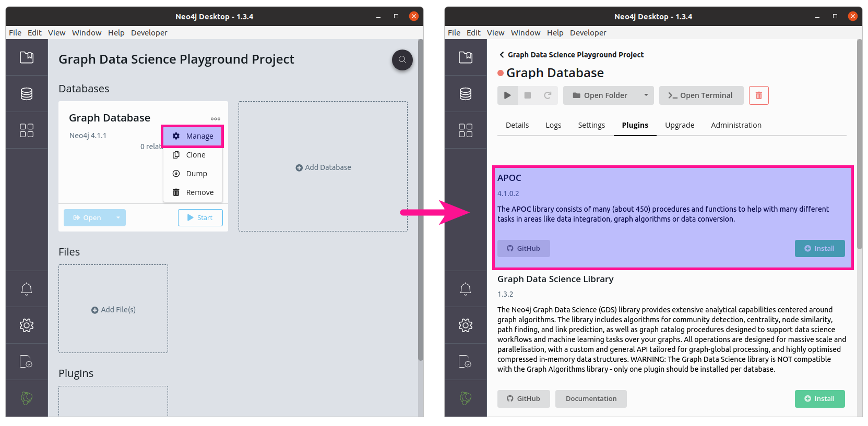
Task: Select the Plugins tab
Action: pyautogui.click(x=635, y=125)
